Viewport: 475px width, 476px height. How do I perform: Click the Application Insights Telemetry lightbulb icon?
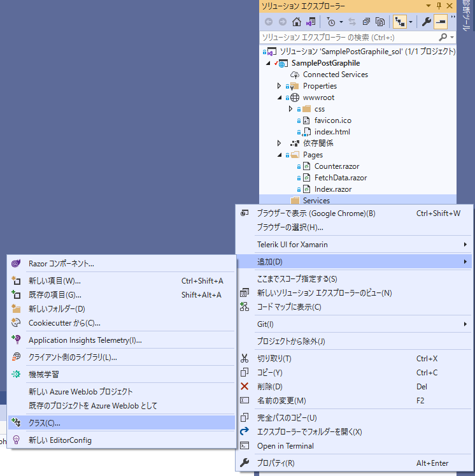pyautogui.click(x=16, y=340)
